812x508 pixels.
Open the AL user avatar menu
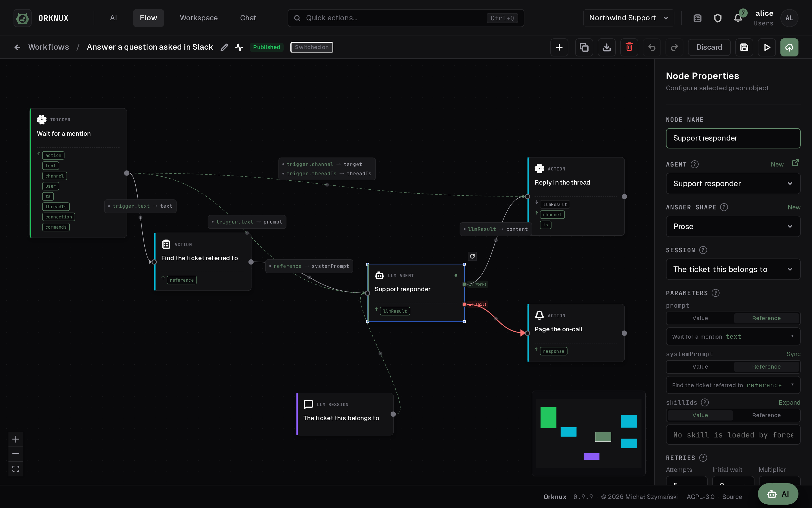[x=789, y=18]
